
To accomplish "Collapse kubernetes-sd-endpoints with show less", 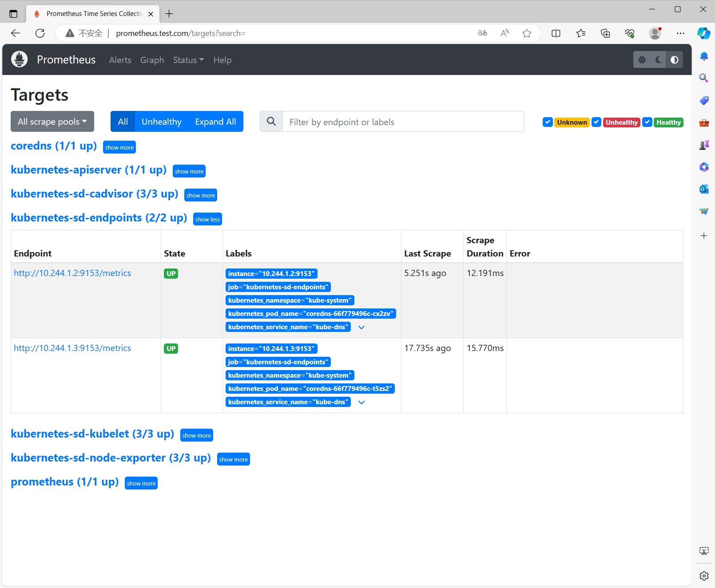I will [x=207, y=219].
